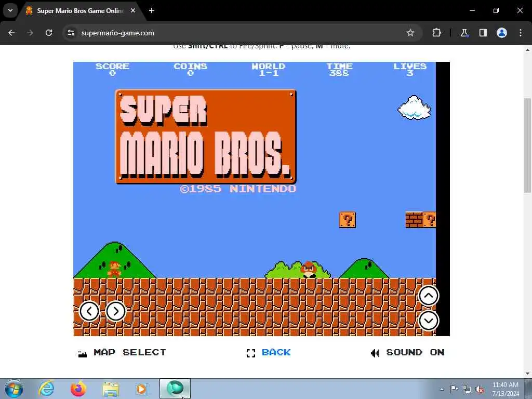Screen dimensions: 532x399
Task: Click scrollbar down arrow at page bottom
Action: point(527,374)
